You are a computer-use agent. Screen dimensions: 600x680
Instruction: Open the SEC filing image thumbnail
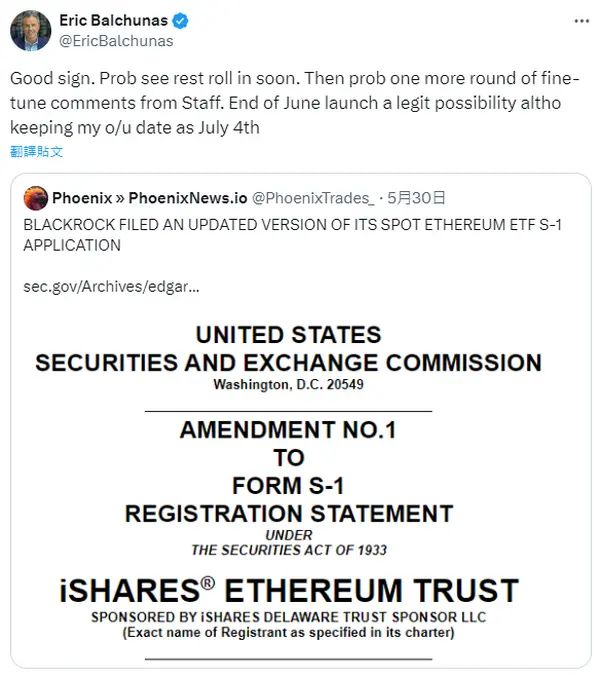[289, 486]
